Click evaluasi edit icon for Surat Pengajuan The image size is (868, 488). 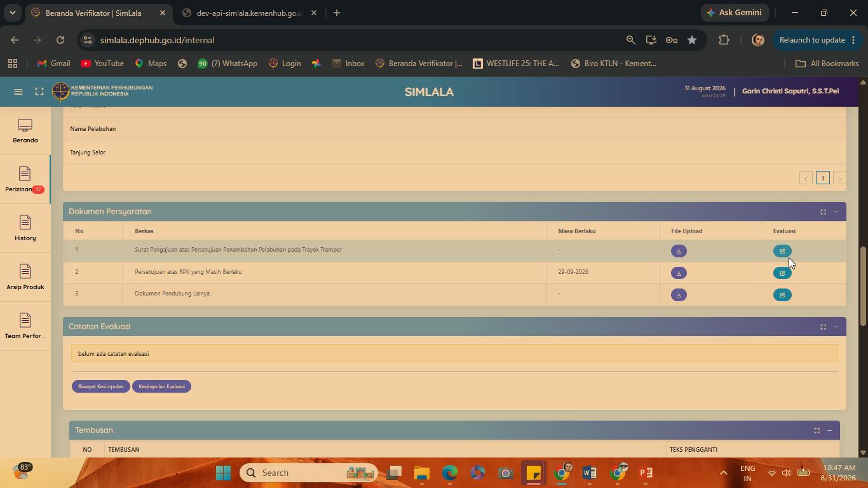[782, 251]
